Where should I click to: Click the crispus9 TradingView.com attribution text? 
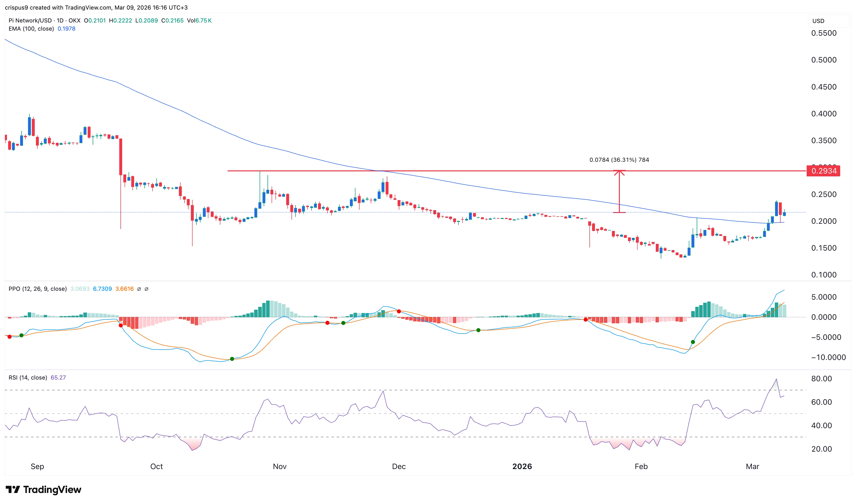pyautogui.click(x=85, y=7)
